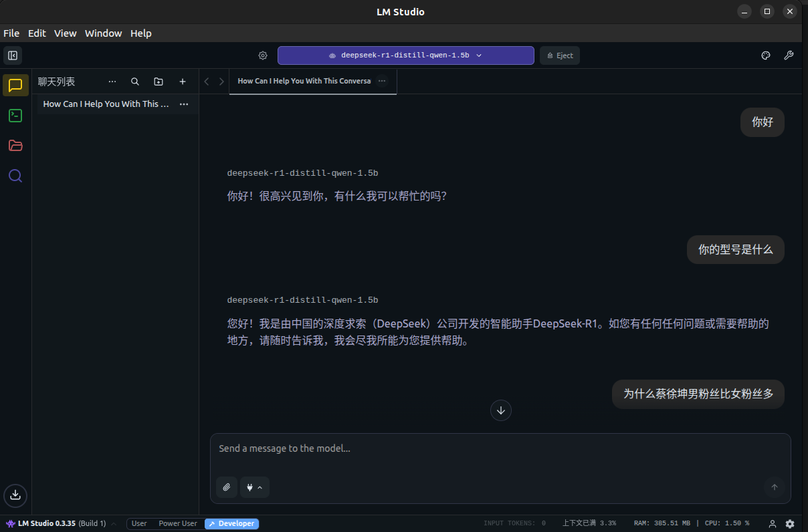The height and width of the screenshot is (532, 808).
Task: Open Discover with the purple magnifier icon
Action: click(15, 176)
